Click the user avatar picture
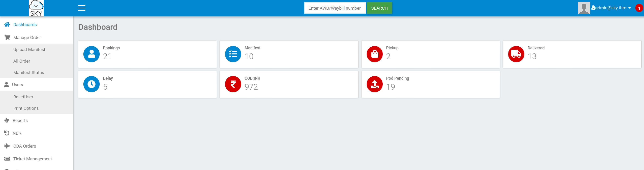 click(x=583, y=8)
